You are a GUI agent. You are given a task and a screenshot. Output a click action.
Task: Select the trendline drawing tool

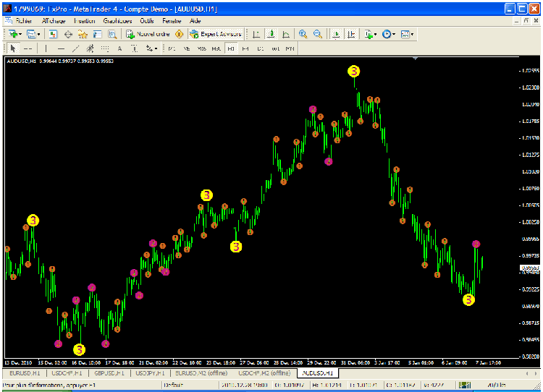tap(75, 48)
